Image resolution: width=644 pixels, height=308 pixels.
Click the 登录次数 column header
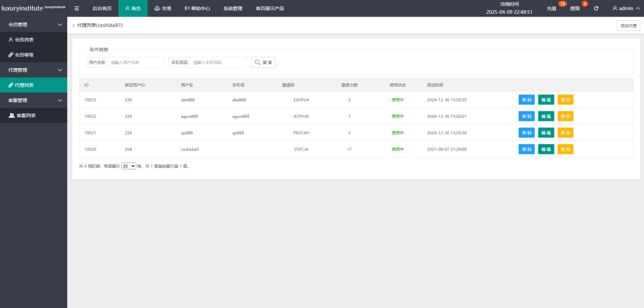click(x=350, y=85)
